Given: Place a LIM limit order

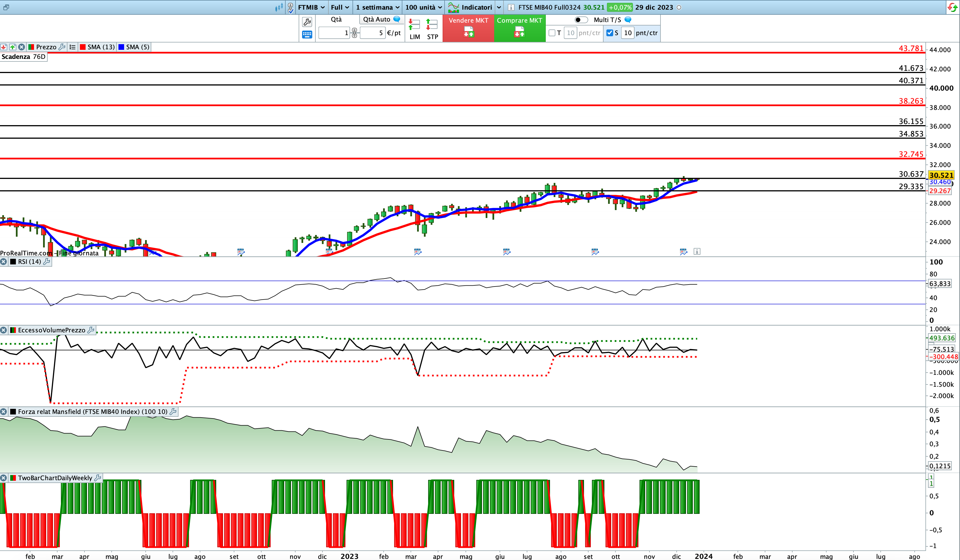Looking at the screenshot, I should (415, 29).
